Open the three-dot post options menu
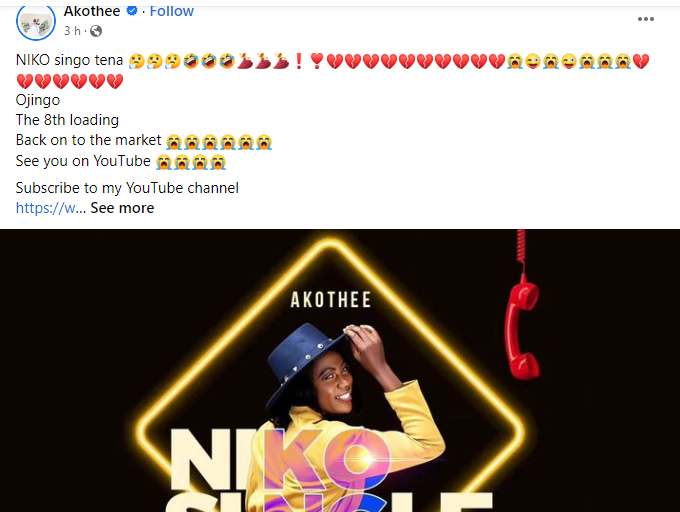Image resolution: width=680 pixels, height=512 pixels. [645, 19]
